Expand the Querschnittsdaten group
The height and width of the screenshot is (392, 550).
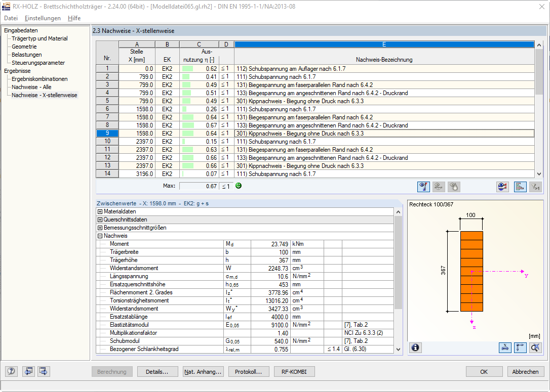point(100,220)
